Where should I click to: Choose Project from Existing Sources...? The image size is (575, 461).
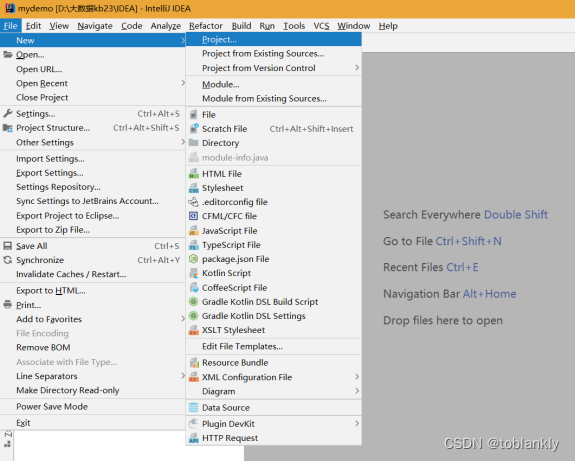tap(274, 54)
